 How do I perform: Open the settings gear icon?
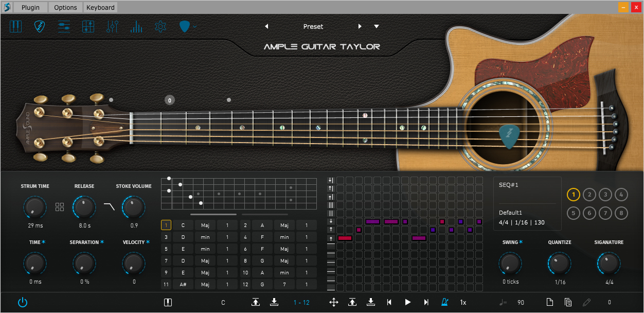point(160,27)
